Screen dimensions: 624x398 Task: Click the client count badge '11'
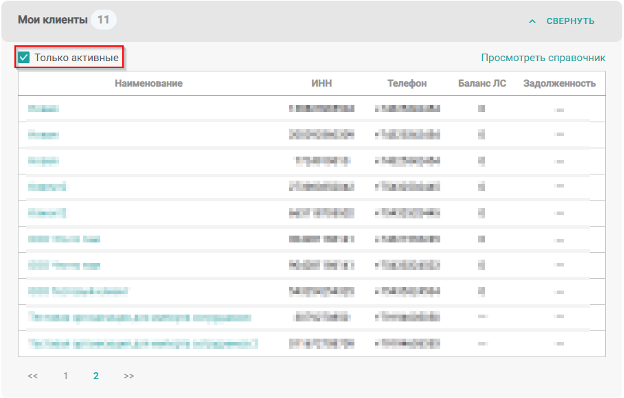[x=103, y=20]
